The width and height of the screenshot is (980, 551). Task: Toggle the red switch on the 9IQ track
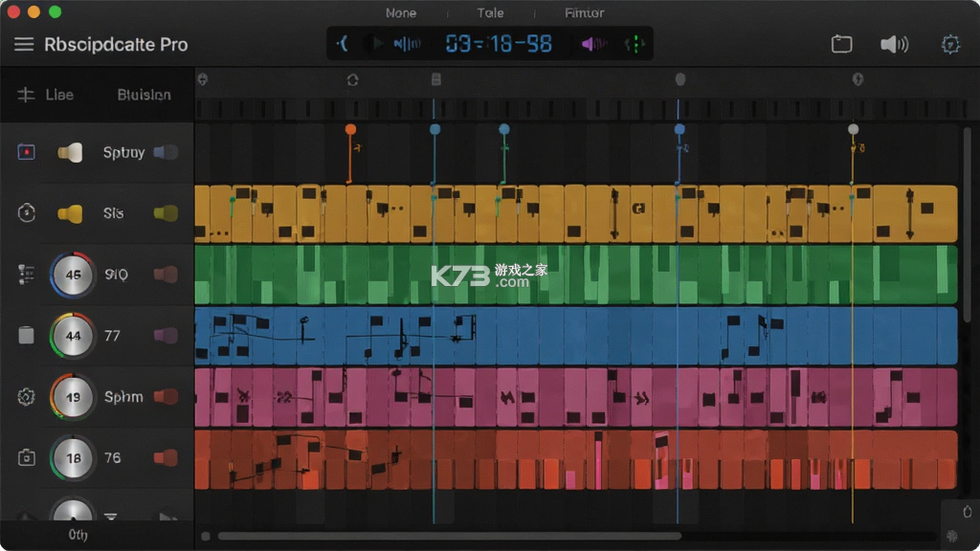[x=166, y=275]
